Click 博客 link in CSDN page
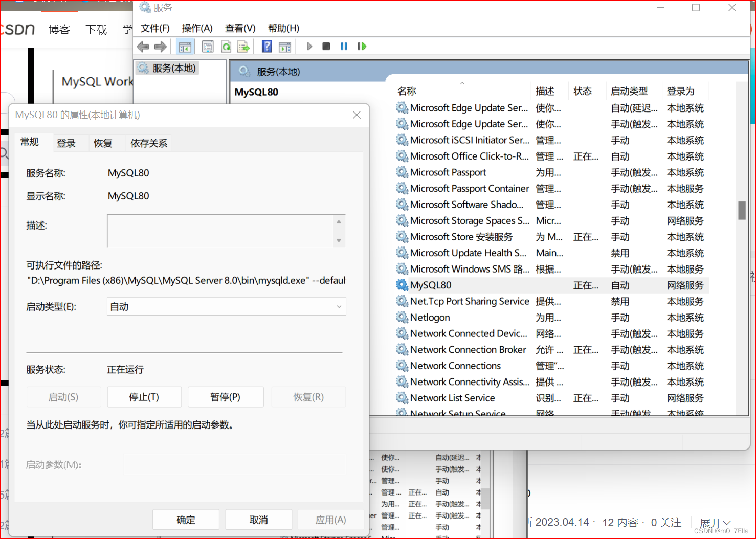The height and width of the screenshot is (539, 756). [x=59, y=30]
